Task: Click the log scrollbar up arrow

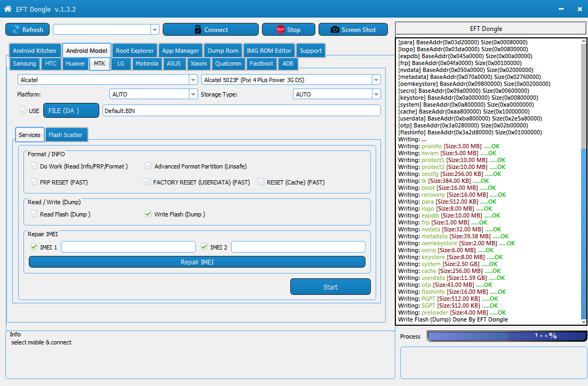Action: [584, 41]
